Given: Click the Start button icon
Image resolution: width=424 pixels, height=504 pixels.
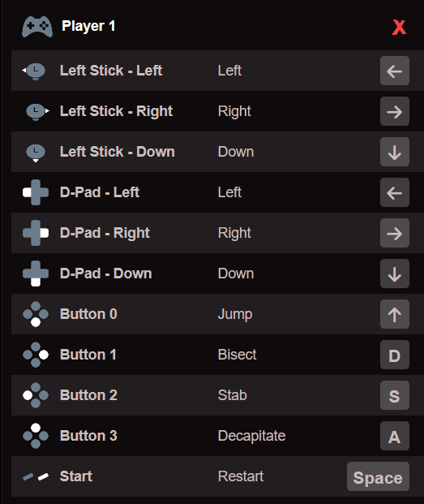Looking at the screenshot, I should (36, 476).
